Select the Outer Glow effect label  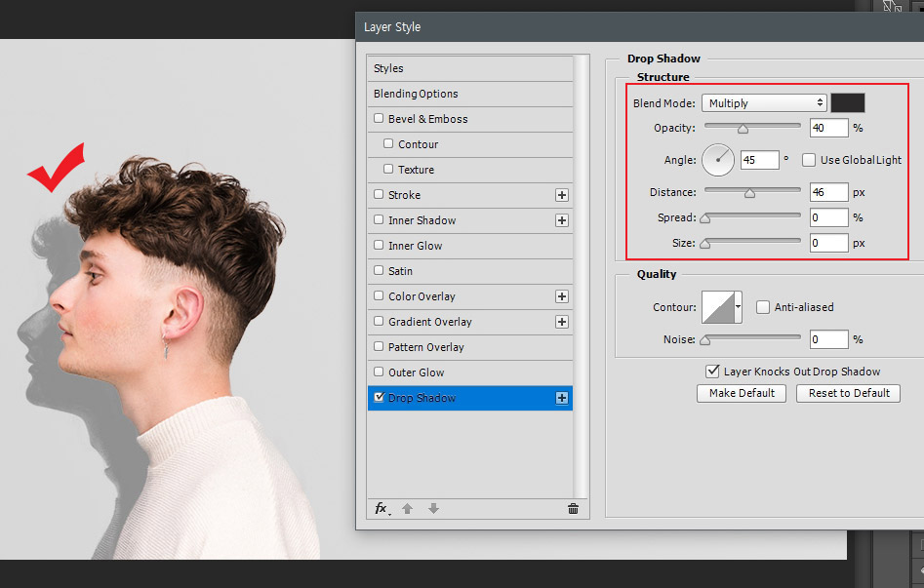click(x=416, y=372)
